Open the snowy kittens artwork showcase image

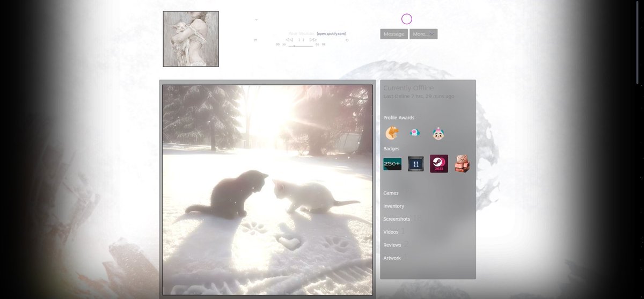click(x=267, y=190)
